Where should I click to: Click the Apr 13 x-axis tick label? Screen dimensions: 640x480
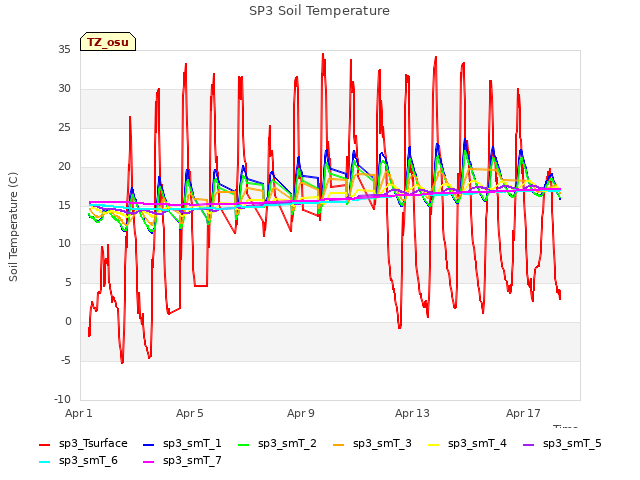tap(412, 413)
